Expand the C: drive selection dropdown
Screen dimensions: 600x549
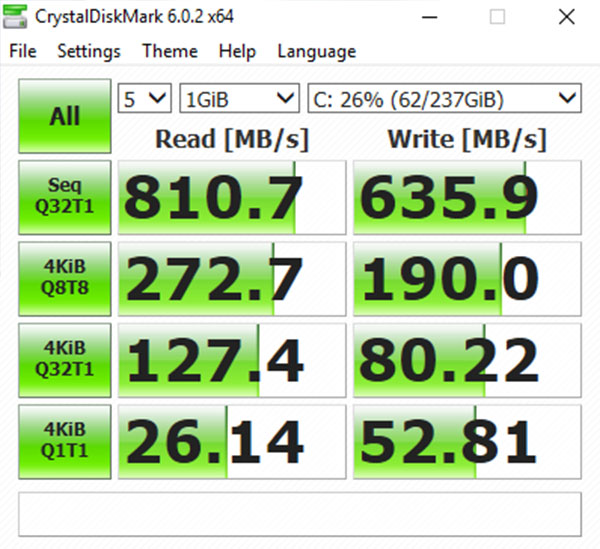click(x=445, y=98)
